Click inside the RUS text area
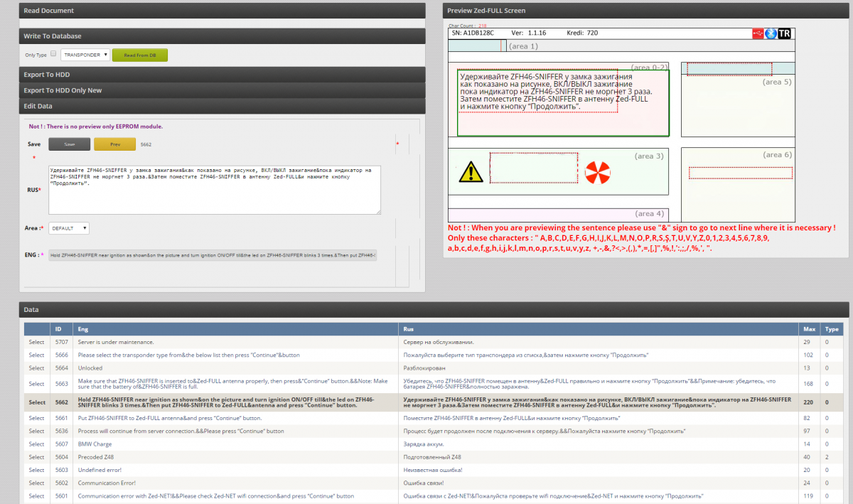Image resolution: width=853 pixels, height=504 pixels. pos(215,190)
